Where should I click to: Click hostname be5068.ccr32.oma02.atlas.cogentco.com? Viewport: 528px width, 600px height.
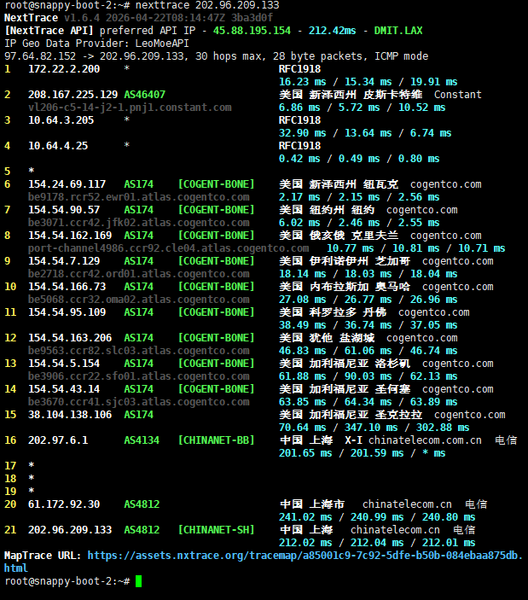click(139, 300)
